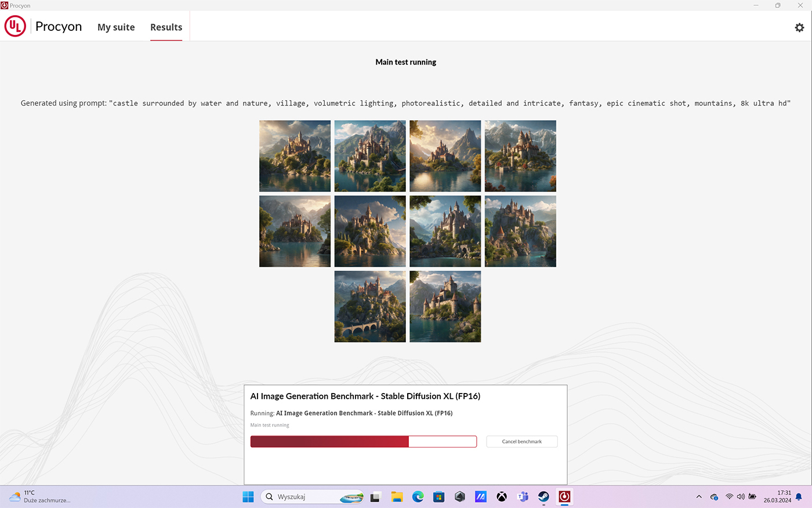812x508 pixels.
Task: Click the UL Procyon logo
Action: pos(15,27)
